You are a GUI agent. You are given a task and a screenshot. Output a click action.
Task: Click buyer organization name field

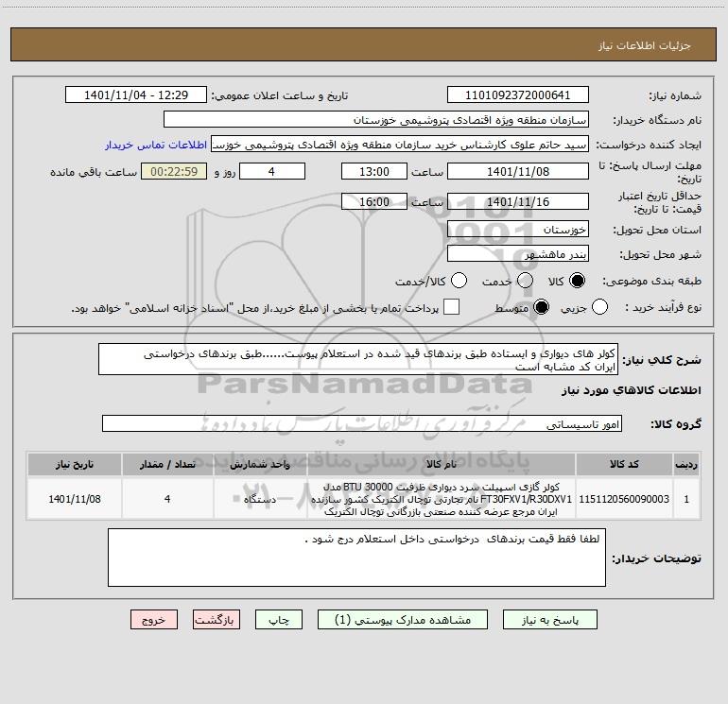pos(376,120)
